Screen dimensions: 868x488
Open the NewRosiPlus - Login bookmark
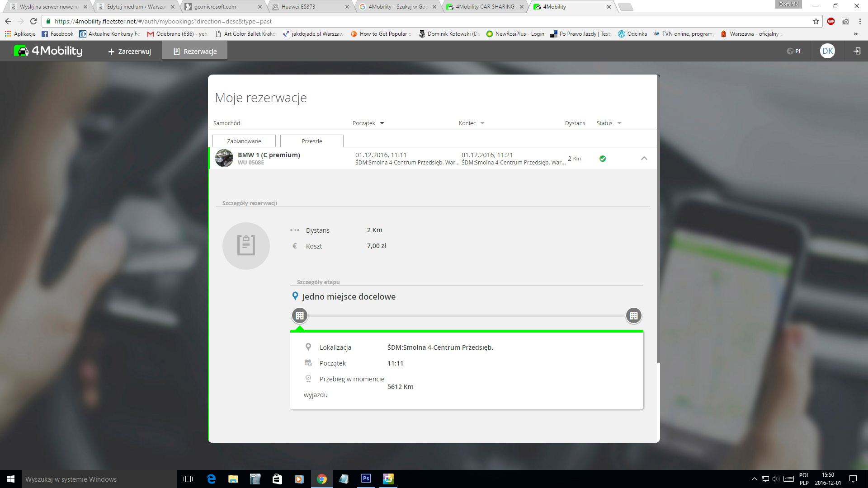[515, 34]
